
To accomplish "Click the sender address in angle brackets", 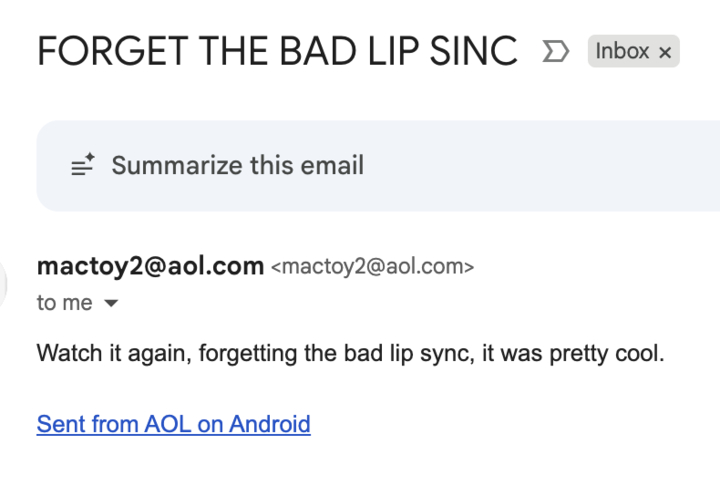I will (372, 267).
